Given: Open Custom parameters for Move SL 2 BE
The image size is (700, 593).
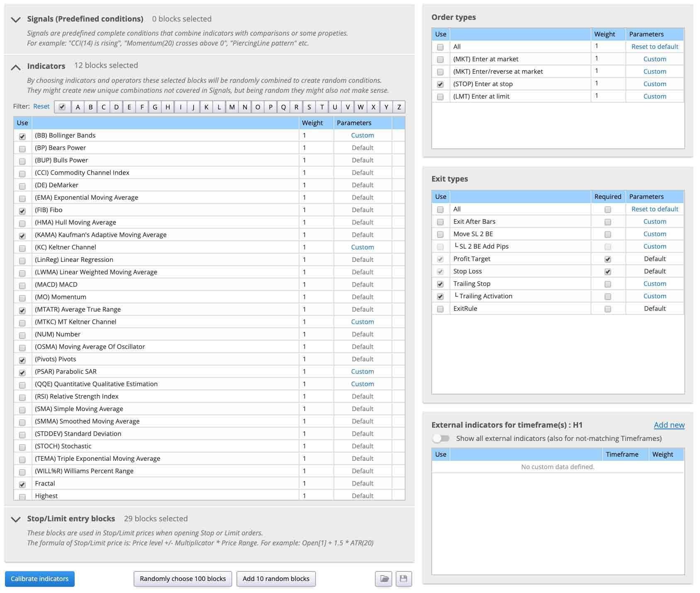Looking at the screenshot, I should 655,234.
